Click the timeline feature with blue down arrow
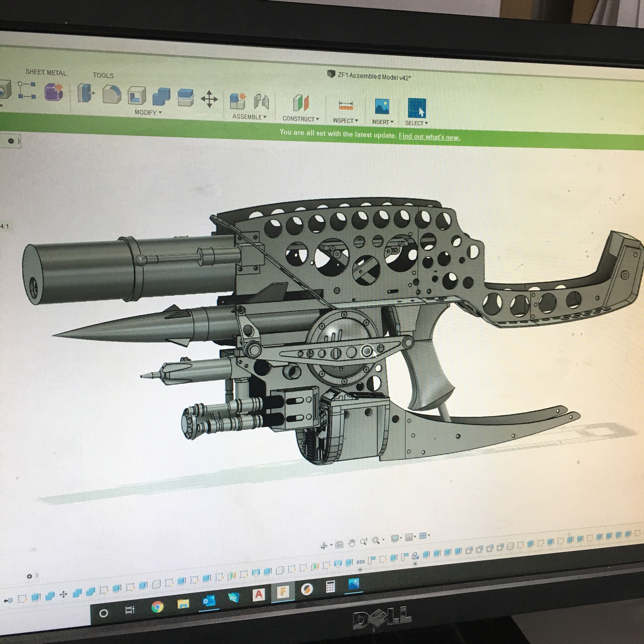644x644 pixels. click(x=415, y=556)
